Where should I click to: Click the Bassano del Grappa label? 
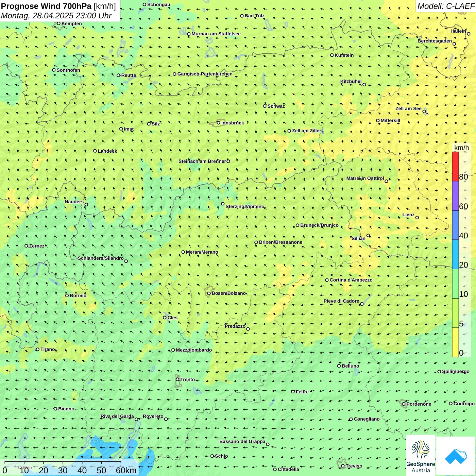tap(242, 441)
